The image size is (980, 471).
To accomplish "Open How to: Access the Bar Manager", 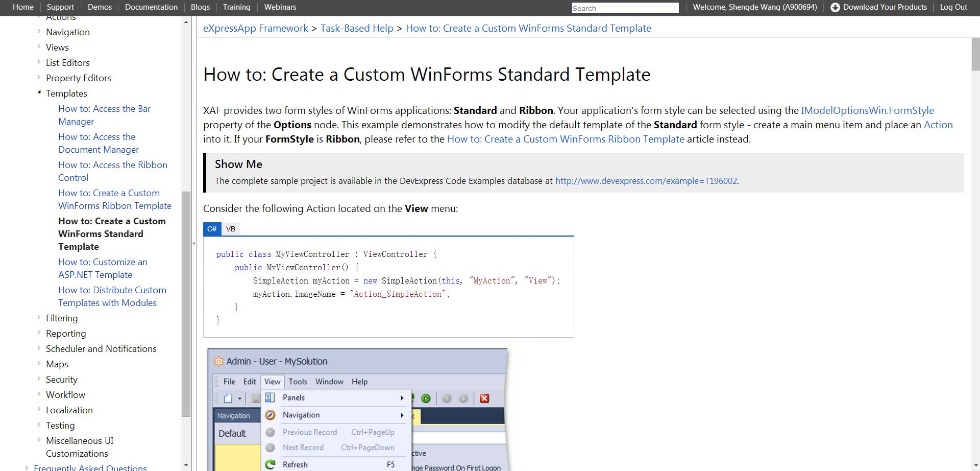I will [104, 115].
